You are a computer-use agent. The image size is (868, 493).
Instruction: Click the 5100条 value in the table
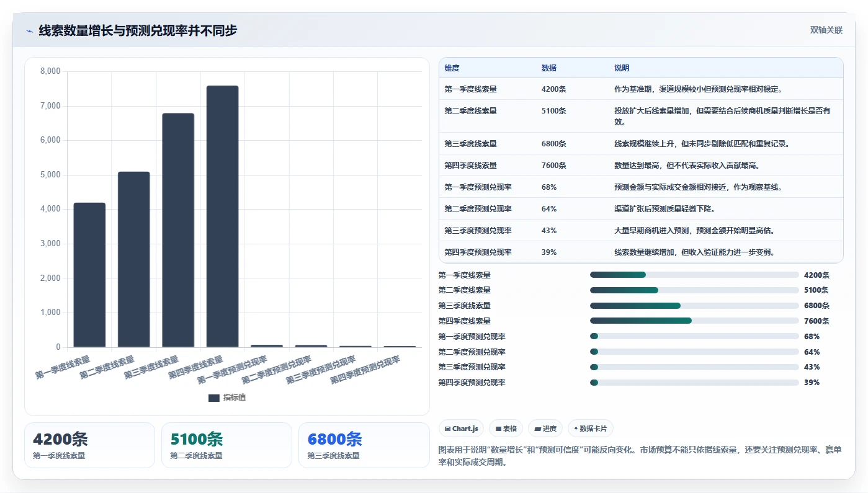553,111
